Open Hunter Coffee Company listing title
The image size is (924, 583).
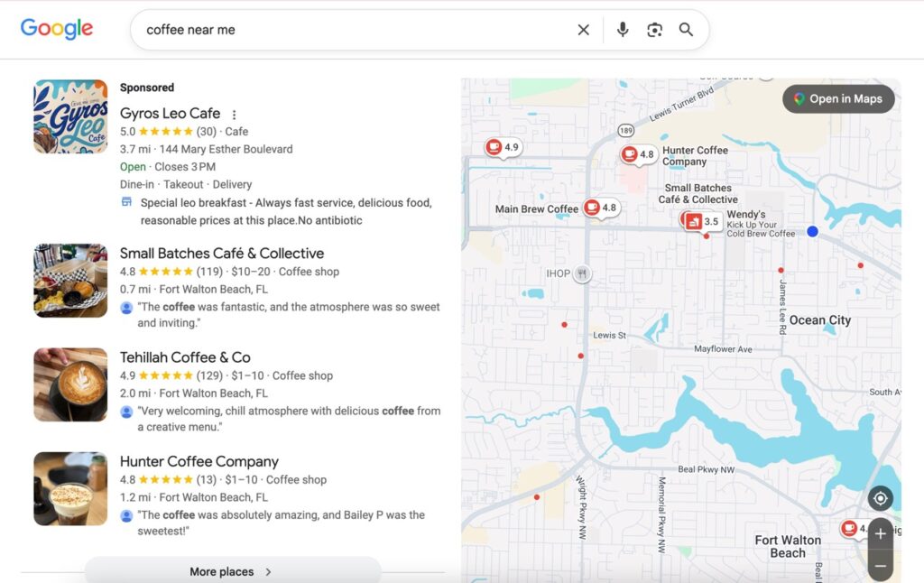[x=199, y=461]
